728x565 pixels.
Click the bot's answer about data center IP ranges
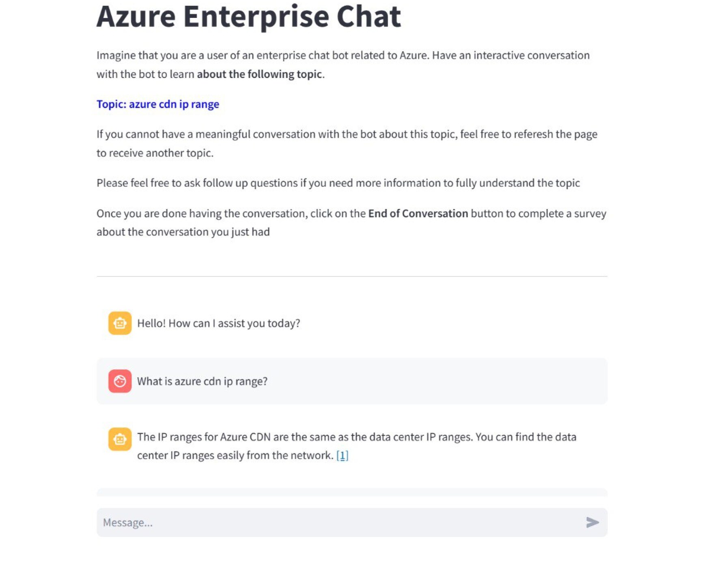point(356,437)
